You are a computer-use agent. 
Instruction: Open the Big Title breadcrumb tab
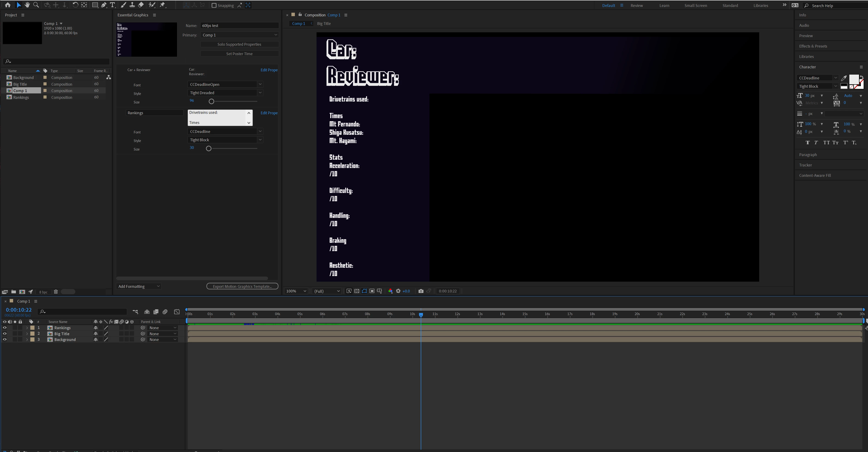tap(323, 24)
